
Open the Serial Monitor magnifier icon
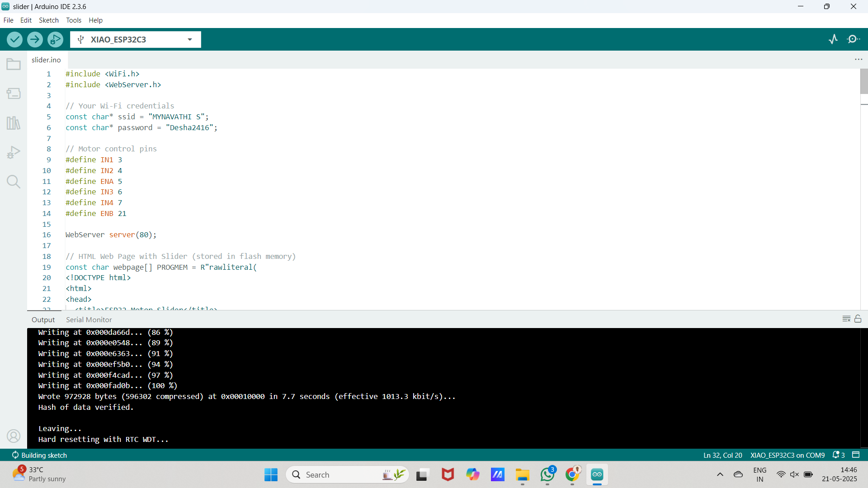pyautogui.click(x=854, y=39)
